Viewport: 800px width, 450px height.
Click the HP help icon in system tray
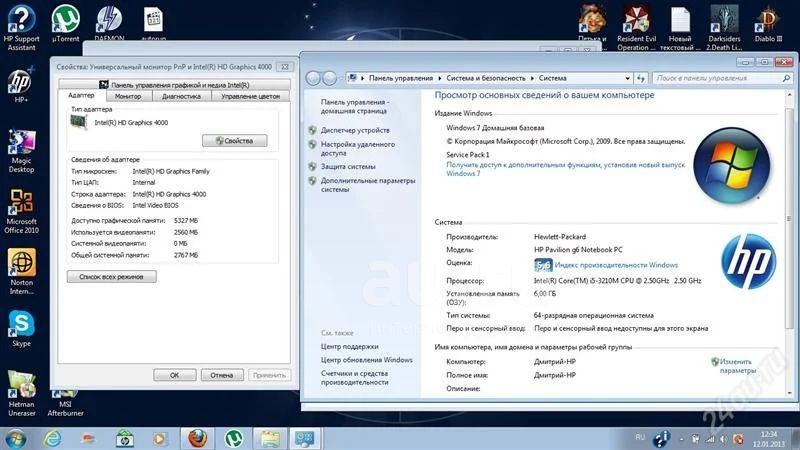[661, 438]
